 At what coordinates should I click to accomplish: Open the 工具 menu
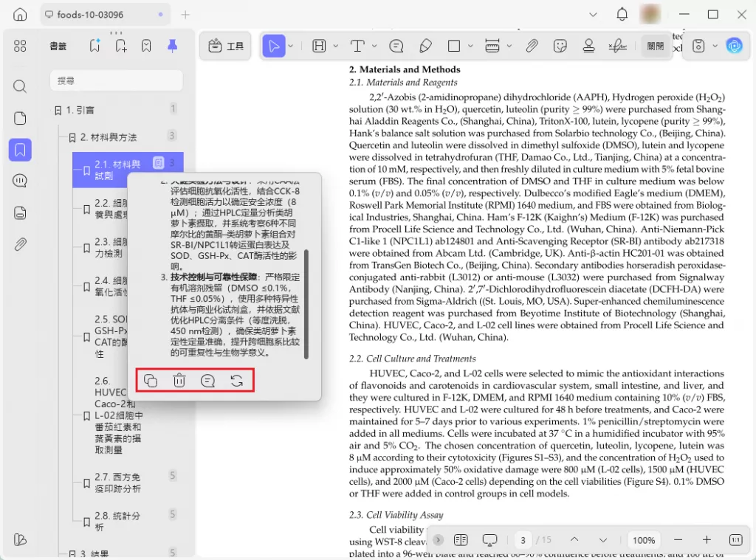click(225, 46)
